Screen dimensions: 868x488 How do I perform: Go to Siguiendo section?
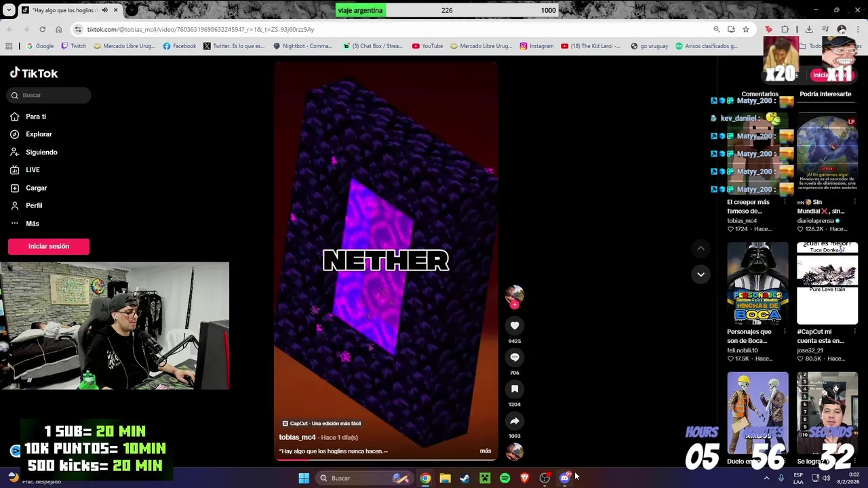pos(34,152)
